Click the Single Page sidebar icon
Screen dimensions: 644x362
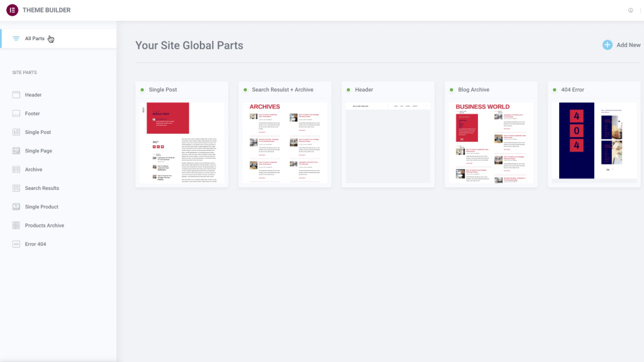[x=16, y=151]
